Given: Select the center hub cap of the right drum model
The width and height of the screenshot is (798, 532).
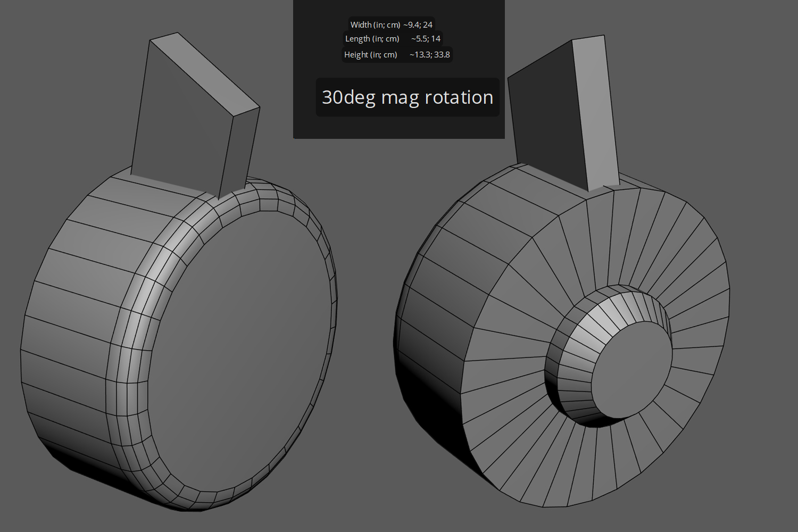Looking at the screenshot, I should coord(632,370).
